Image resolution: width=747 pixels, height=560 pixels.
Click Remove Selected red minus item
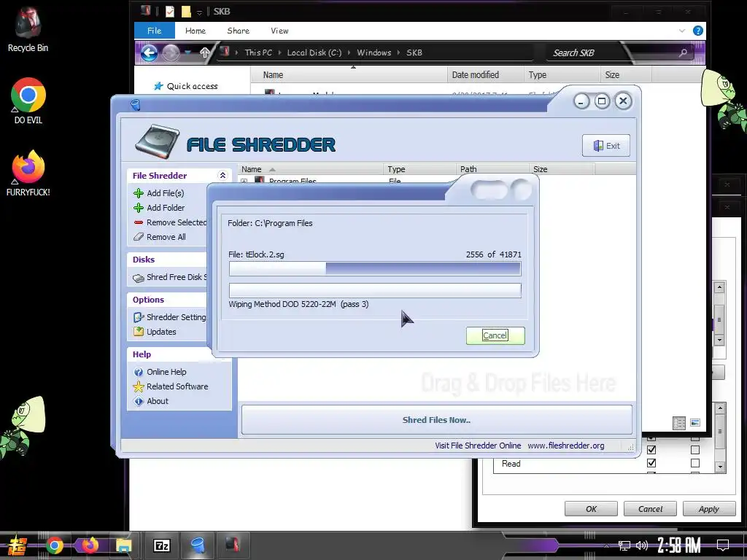click(170, 222)
